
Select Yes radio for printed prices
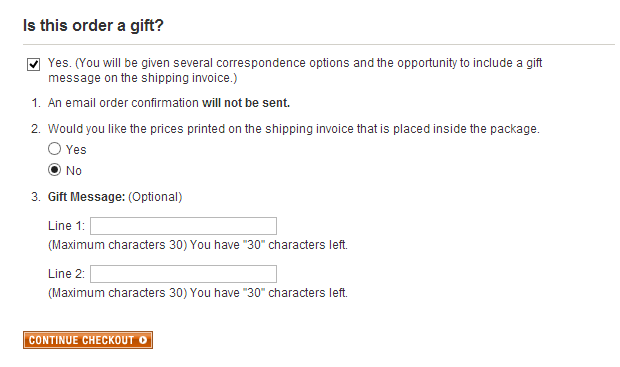coord(55,149)
